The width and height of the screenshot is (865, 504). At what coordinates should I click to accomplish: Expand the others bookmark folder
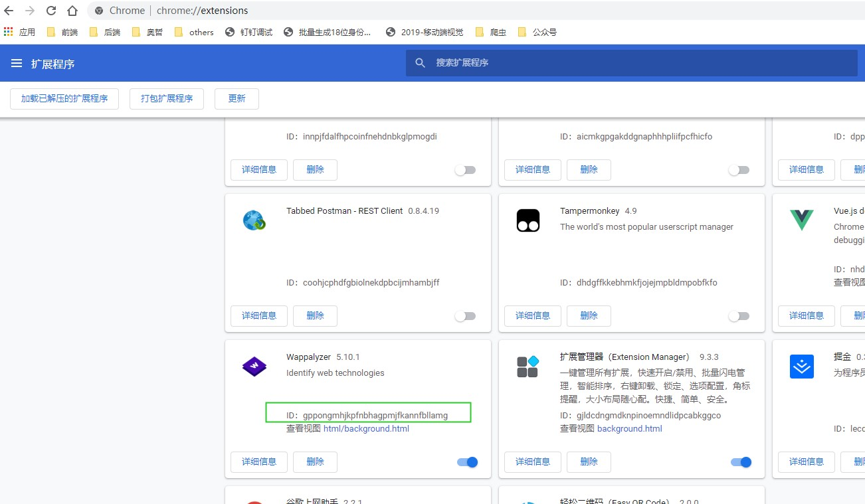[x=194, y=32]
